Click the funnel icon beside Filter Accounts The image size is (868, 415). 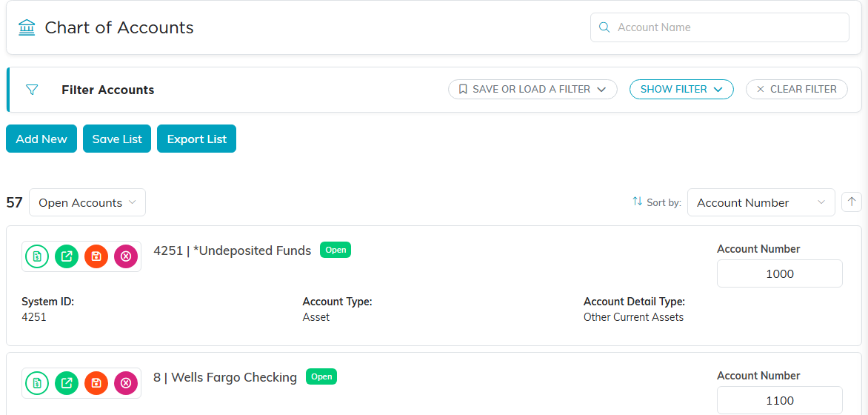32,90
